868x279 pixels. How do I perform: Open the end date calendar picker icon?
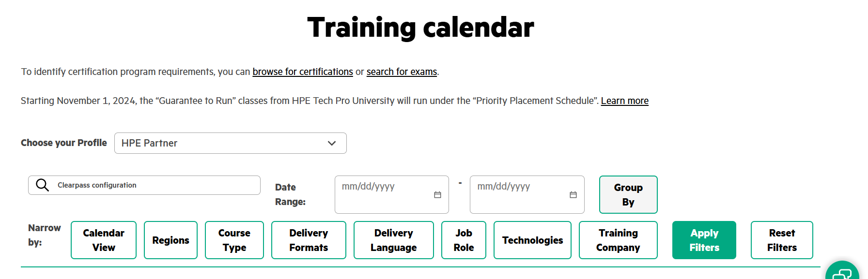[573, 195]
